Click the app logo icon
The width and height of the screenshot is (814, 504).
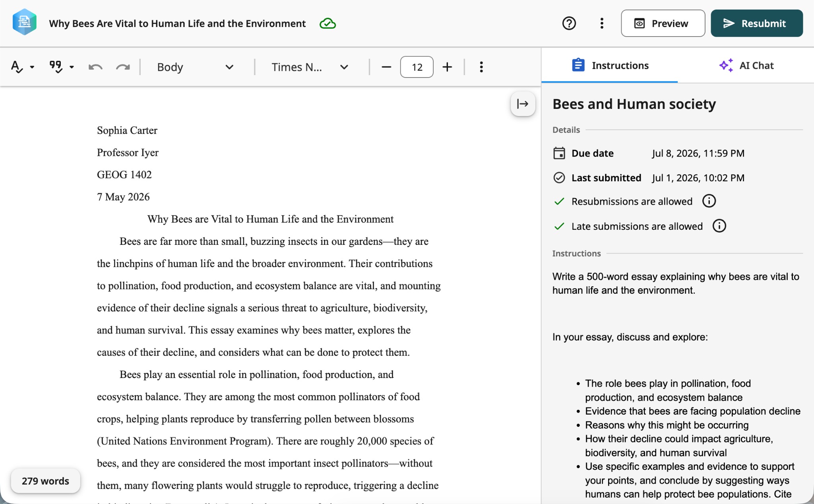pyautogui.click(x=25, y=22)
